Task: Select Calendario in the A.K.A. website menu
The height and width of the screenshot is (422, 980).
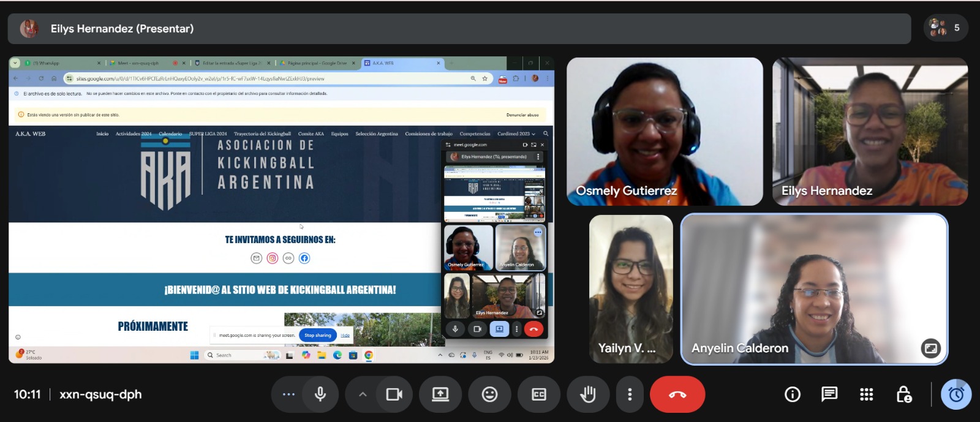Action: pyautogui.click(x=170, y=134)
